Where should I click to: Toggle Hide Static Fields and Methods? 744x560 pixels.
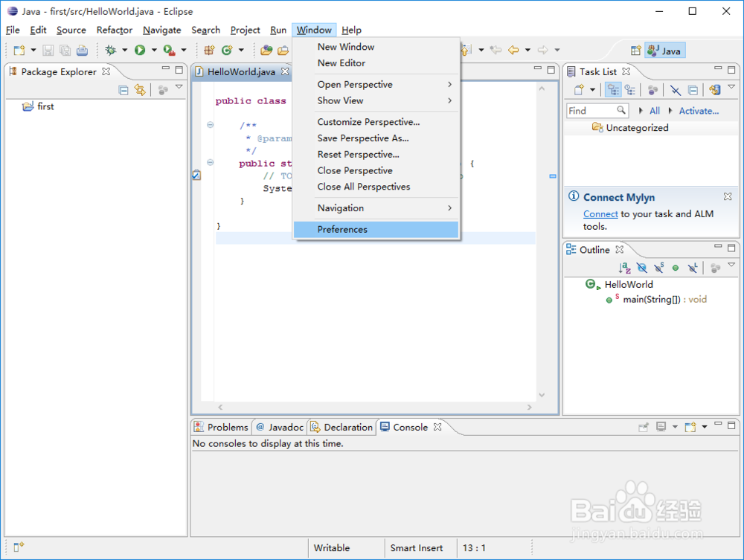[x=658, y=268]
